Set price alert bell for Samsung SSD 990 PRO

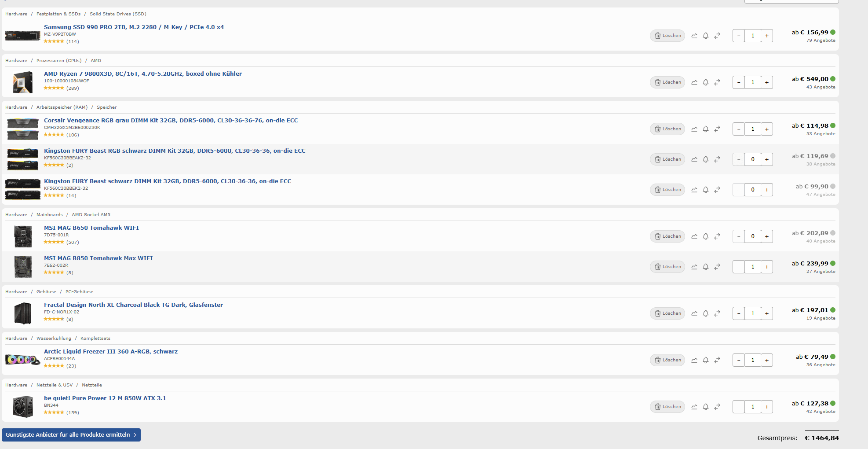[x=706, y=36]
